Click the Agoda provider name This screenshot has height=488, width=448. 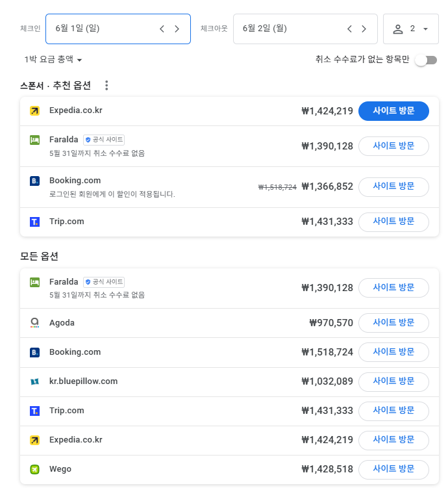[62, 323]
